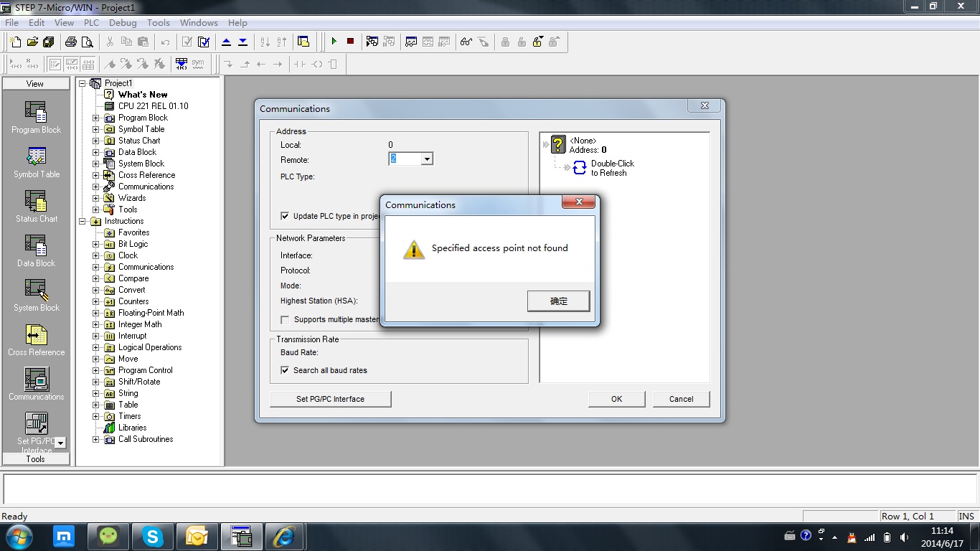
Task: Expand the Program Block tree node
Action: click(95, 118)
